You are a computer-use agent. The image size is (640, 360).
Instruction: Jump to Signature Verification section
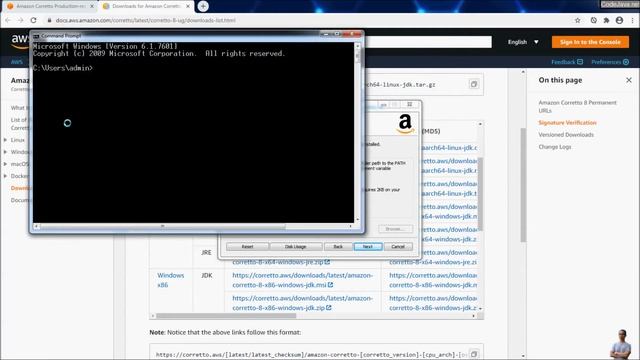[x=567, y=122]
